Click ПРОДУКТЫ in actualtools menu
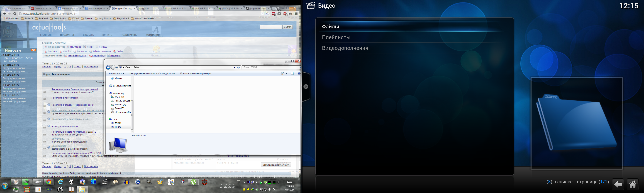 point(67,35)
